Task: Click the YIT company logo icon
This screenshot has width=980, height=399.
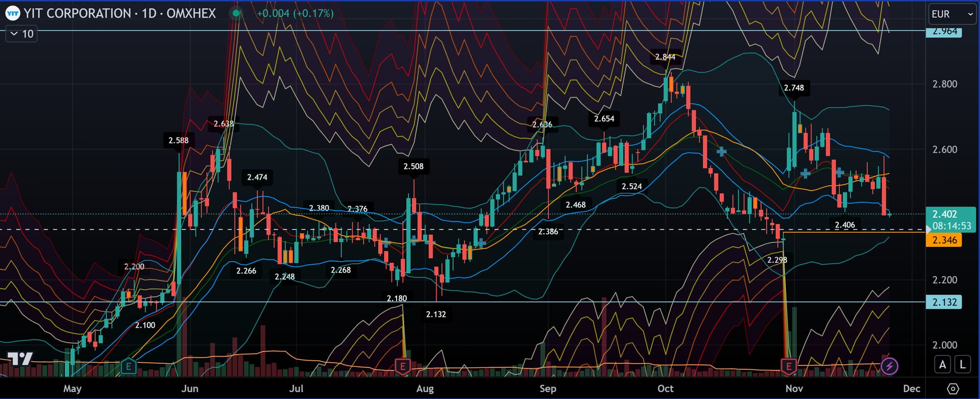Action: point(13,13)
